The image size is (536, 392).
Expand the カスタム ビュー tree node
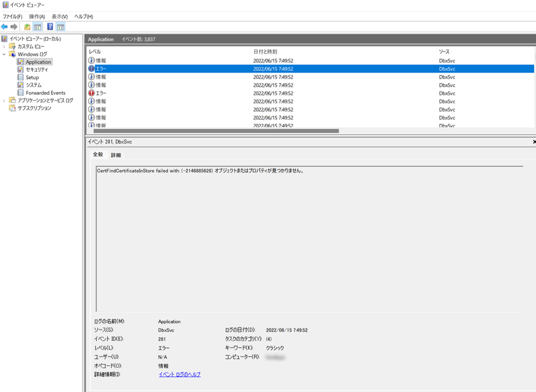(x=4, y=47)
